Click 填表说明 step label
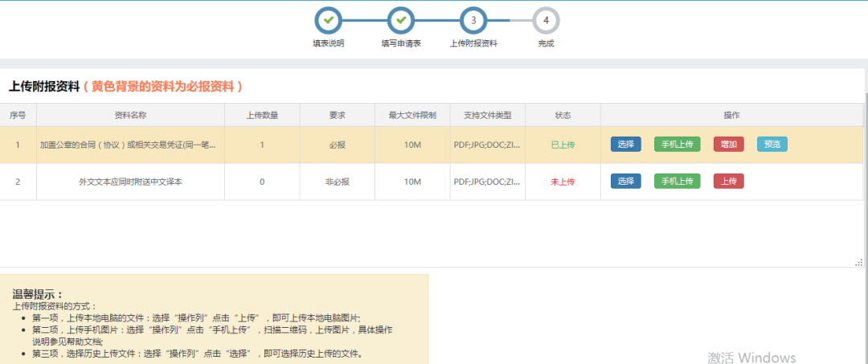Screen dimensions: 868x364 328,43
